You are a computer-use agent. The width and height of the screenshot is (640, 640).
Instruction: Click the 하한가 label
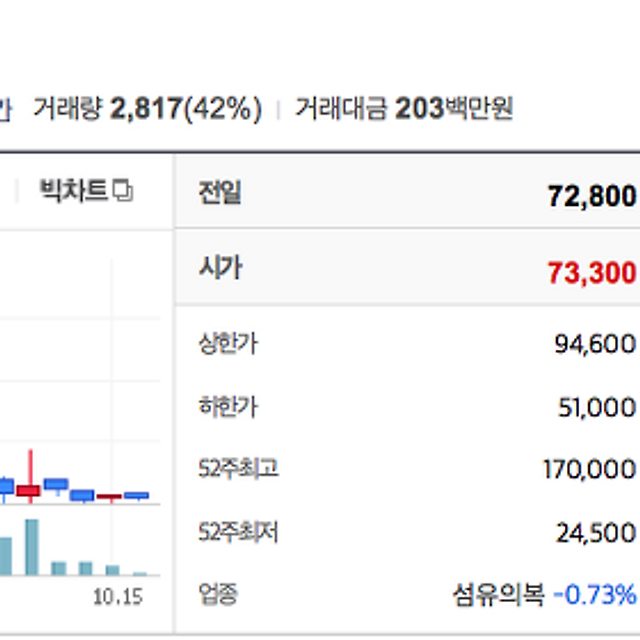click(x=228, y=407)
